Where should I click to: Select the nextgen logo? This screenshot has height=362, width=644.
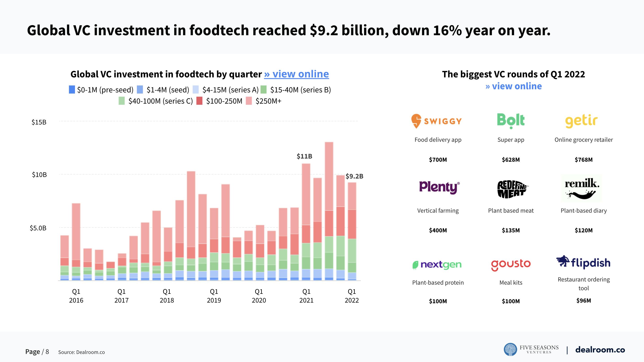click(437, 265)
